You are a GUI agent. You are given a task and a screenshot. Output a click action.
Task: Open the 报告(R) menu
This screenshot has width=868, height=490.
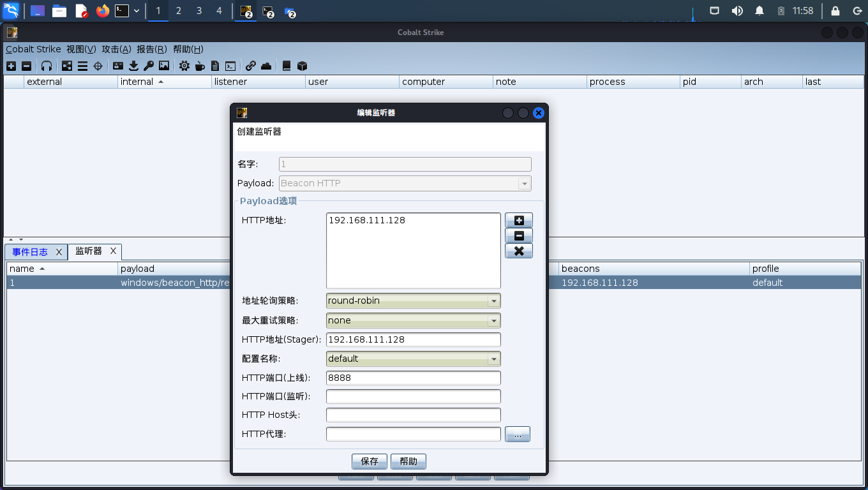click(x=152, y=49)
